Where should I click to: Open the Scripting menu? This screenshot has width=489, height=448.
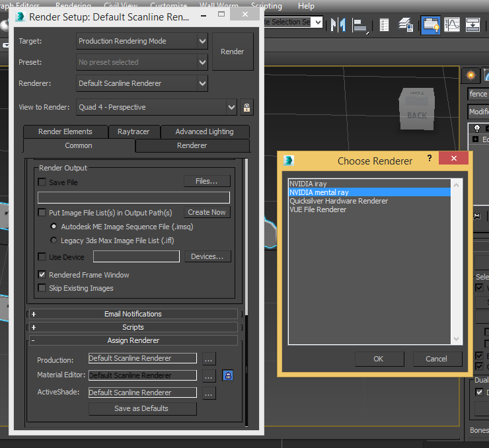(x=267, y=6)
